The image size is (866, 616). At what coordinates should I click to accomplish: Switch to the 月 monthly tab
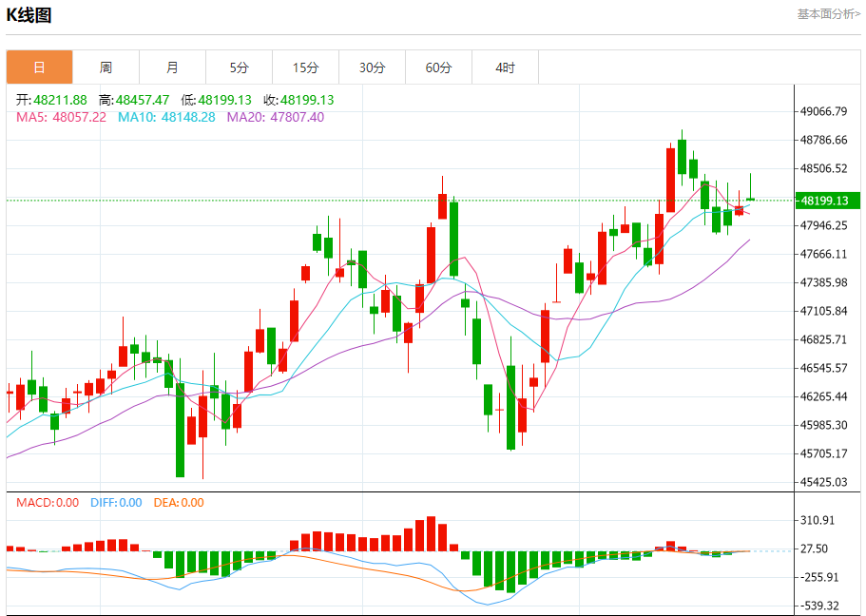point(172,67)
